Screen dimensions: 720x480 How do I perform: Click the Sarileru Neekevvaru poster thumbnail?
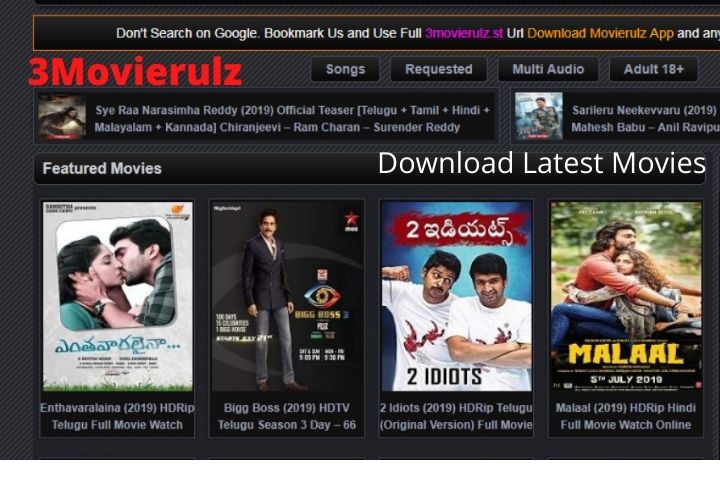pos(539,116)
